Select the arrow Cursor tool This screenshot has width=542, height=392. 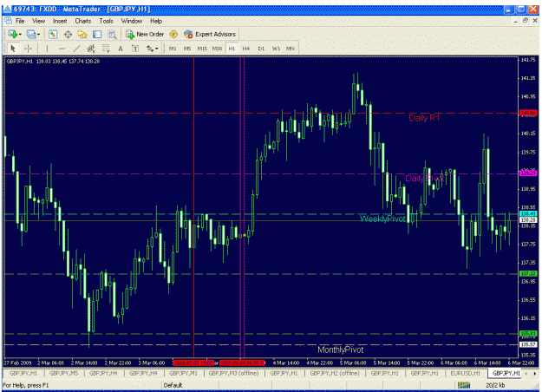pyautogui.click(x=13, y=49)
